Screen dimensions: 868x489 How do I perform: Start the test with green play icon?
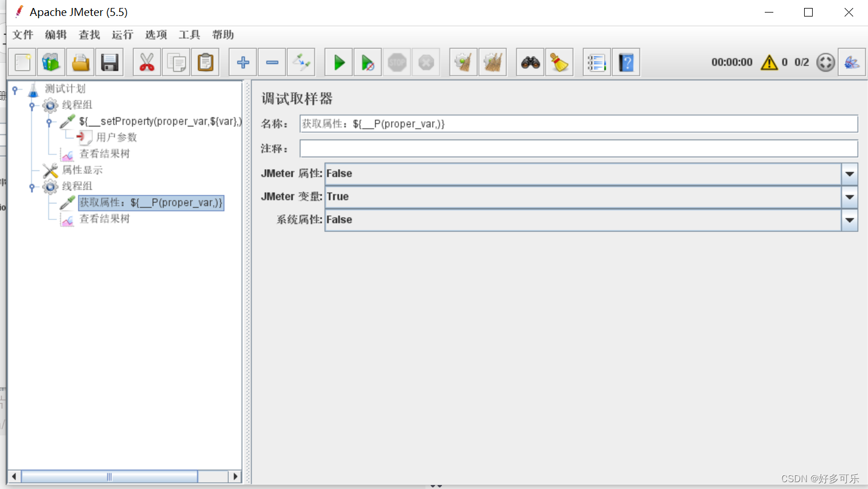(339, 62)
